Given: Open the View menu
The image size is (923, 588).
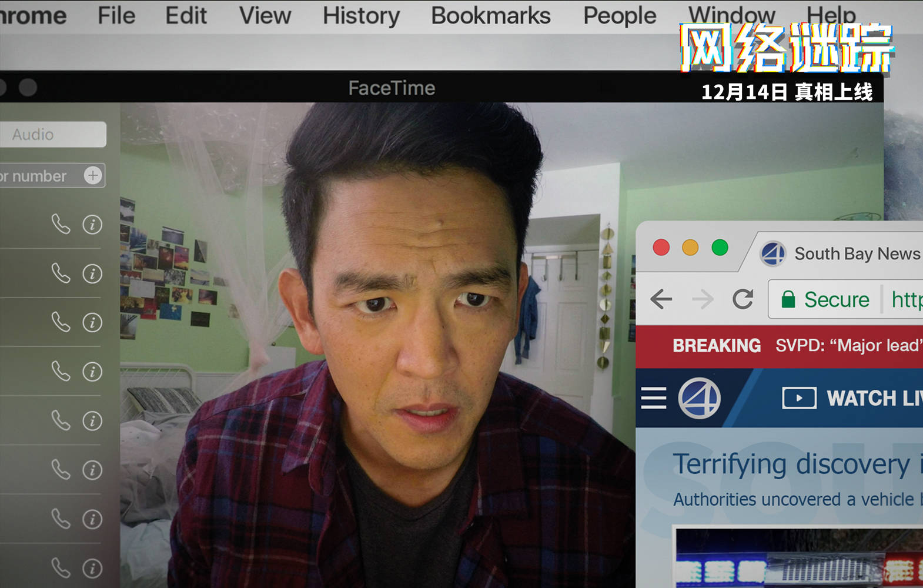Looking at the screenshot, I should tap(265, 15).
